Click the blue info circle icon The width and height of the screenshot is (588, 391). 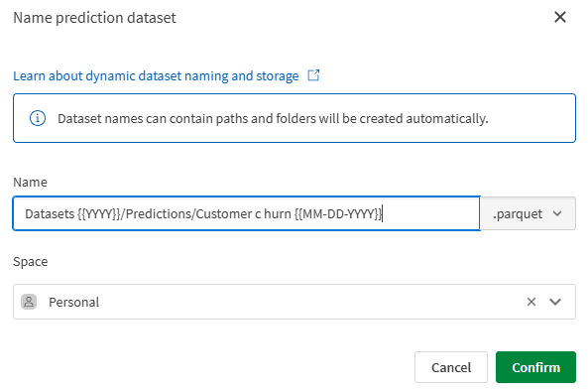(x=38, y=118)
